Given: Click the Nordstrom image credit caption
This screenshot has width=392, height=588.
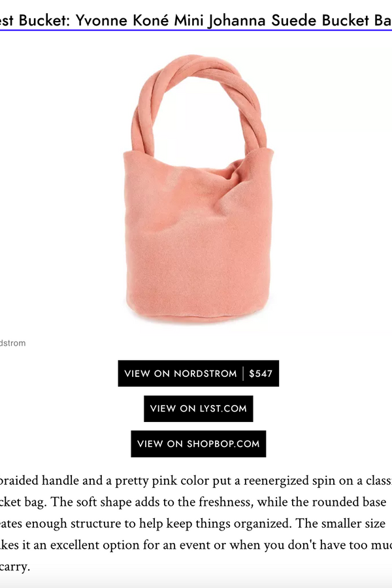Looking at the screenshot, I should coord(13,343).
